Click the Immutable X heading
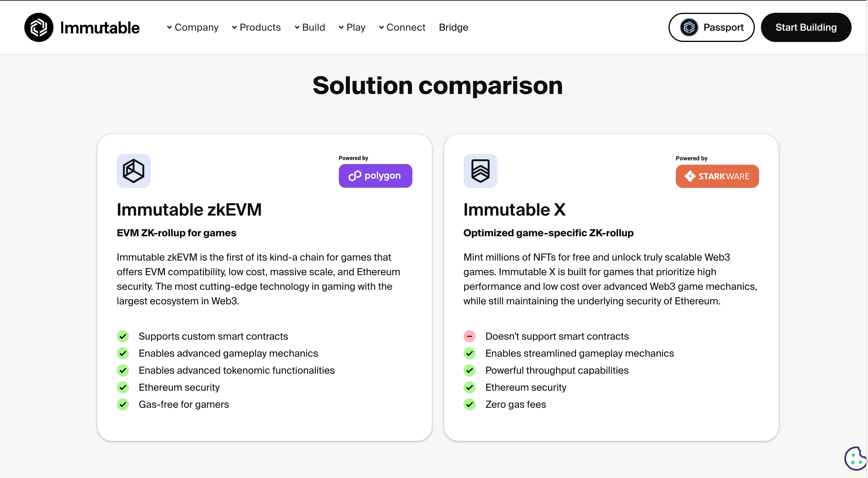868x478 pixels. (514, 210)
